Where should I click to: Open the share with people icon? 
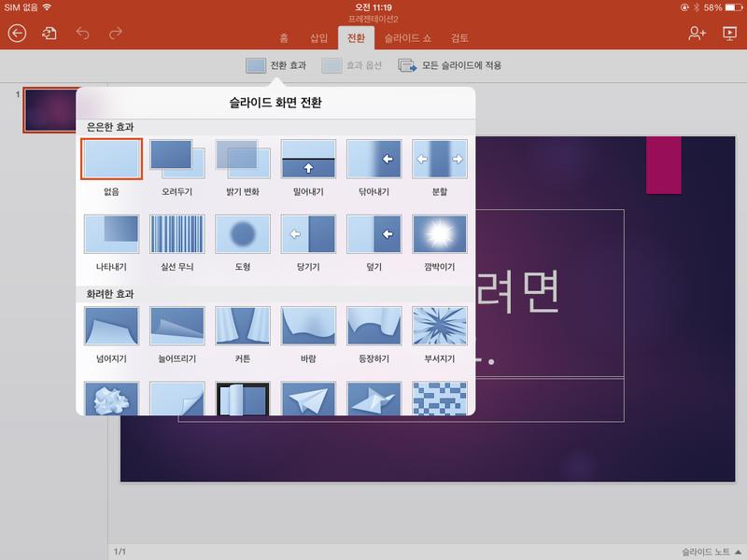[697, 34]
